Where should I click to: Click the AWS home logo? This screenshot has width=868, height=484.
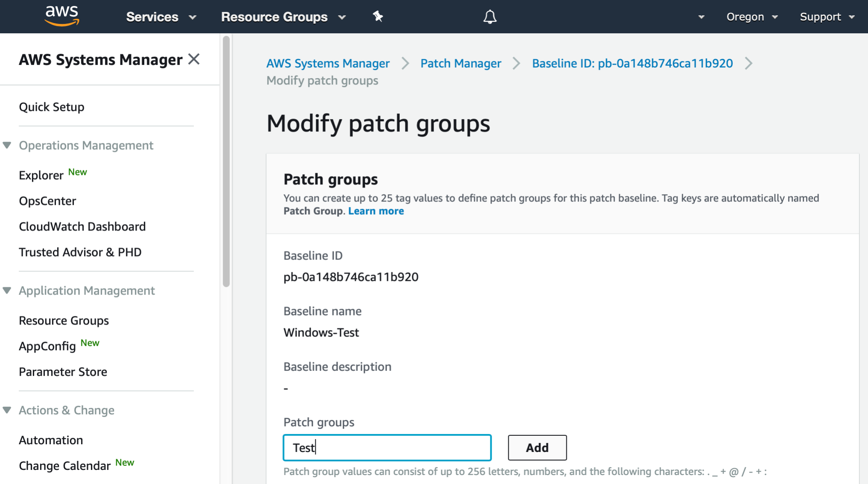coord(61,15)
